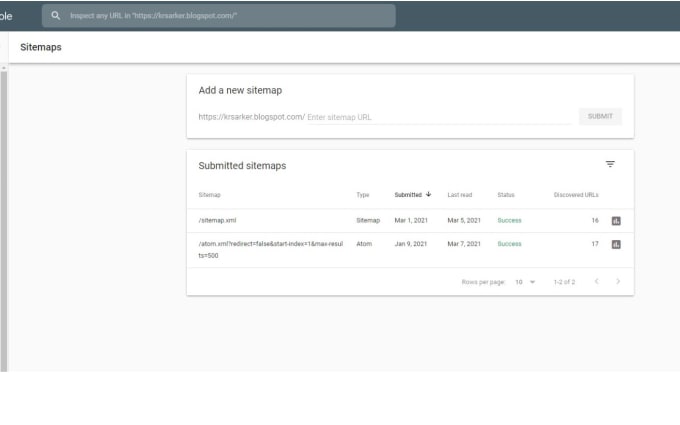The image size is (680, 425).
Task: Open chart icon for /sitemap.xml row
Action: 616,221
